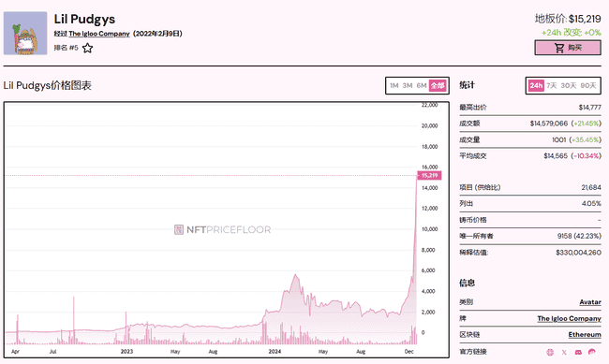Click the shopping cart icon in buy button

[x=559, y=48]
